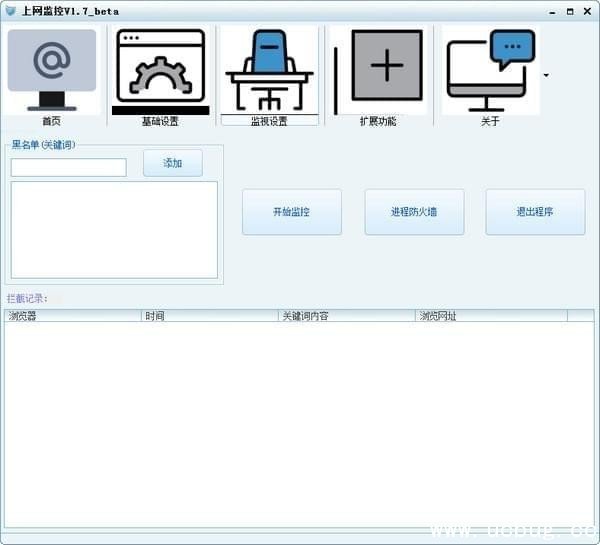The image size is (600, 545).
Task: Click the app shield icon in title bar
Action: pyautogui.click(x=11, y=11)
